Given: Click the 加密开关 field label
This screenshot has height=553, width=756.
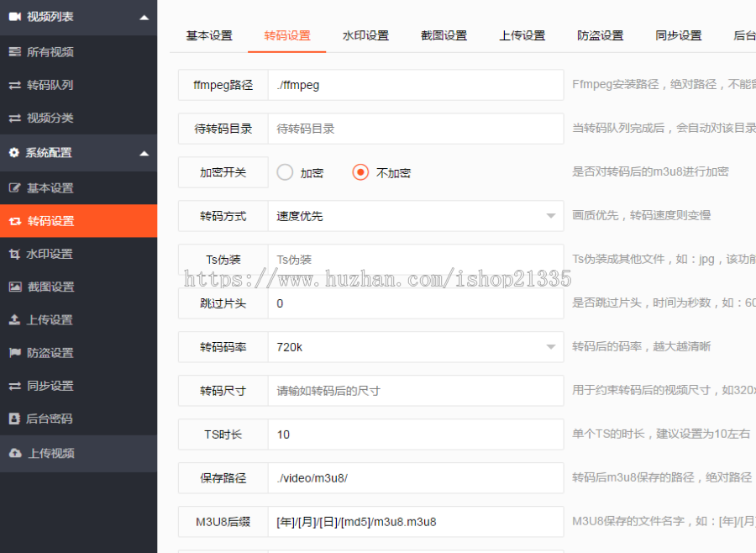Looking at the screenshot, I should (x=223, y=172).
